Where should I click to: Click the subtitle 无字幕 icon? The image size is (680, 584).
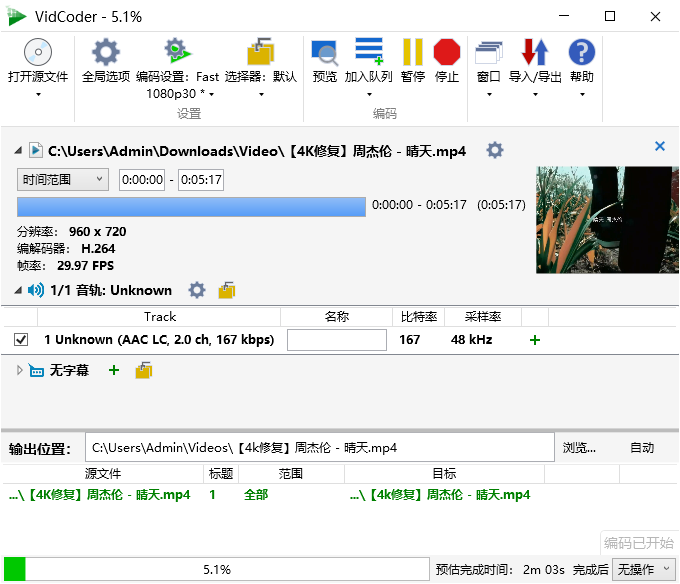(x=36, y=371)
